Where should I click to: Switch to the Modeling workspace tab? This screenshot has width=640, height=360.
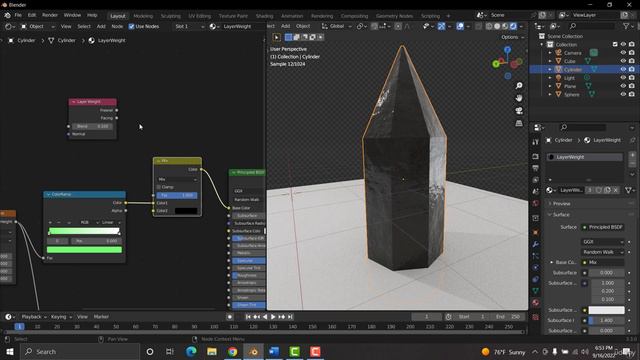(x=143, y=16)
